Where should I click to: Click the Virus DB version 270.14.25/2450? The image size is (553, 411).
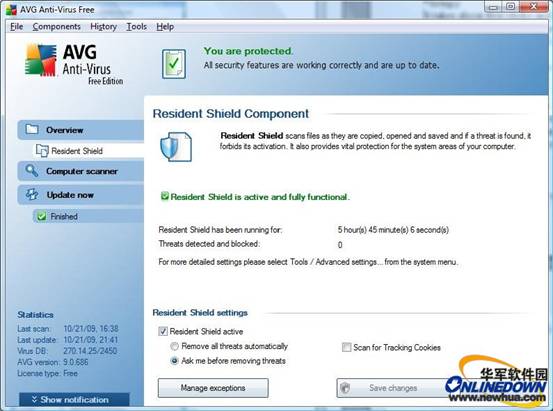point(90,351)
